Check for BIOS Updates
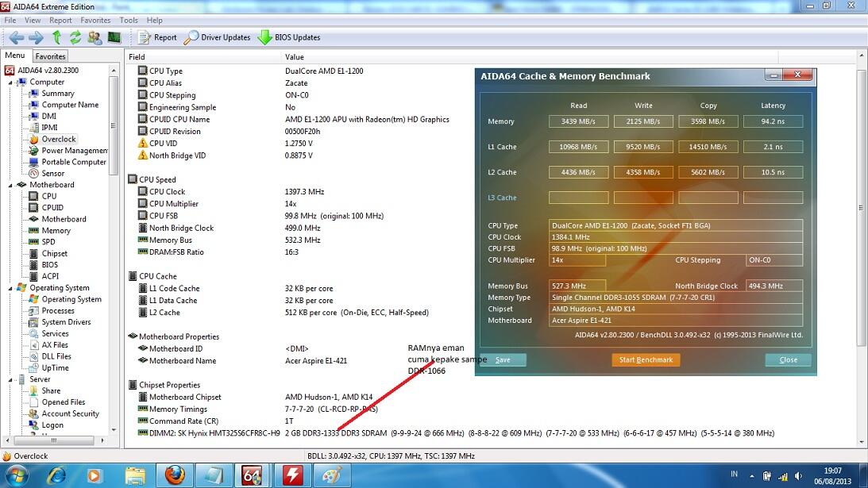The image size is (868, 488). point(289,37)
